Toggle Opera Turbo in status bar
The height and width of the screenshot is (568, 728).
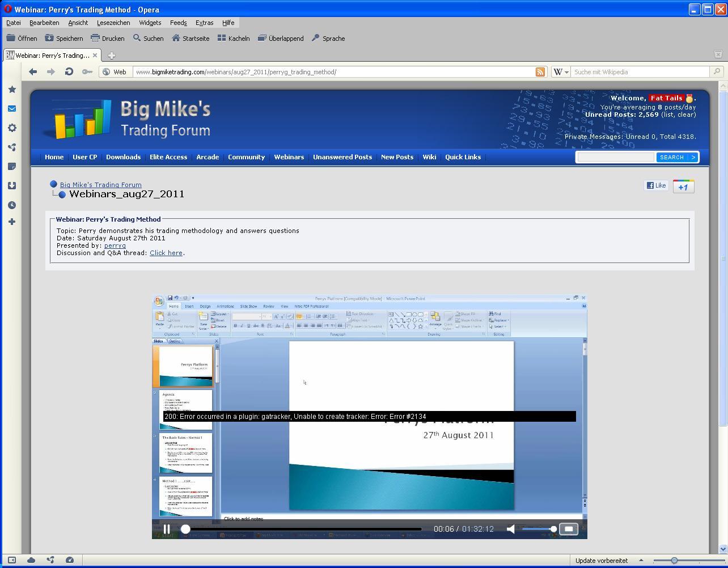pos(70,560)
